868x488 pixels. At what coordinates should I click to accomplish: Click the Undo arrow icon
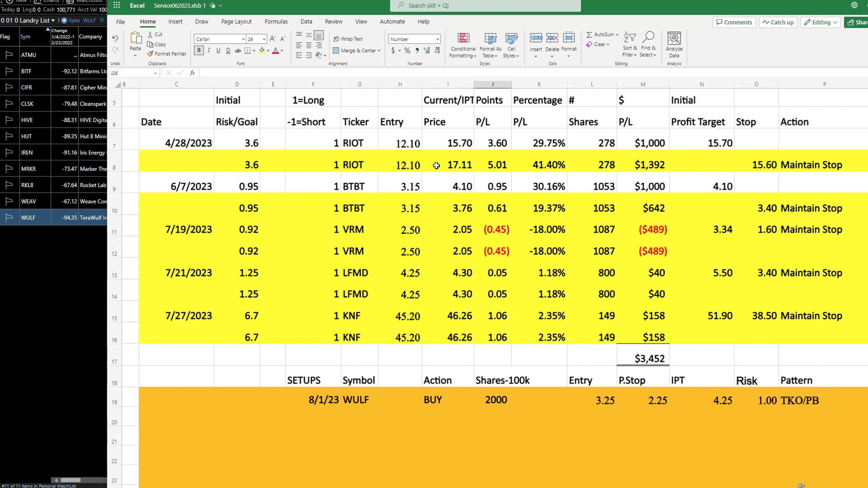click(x=115, y=39)
